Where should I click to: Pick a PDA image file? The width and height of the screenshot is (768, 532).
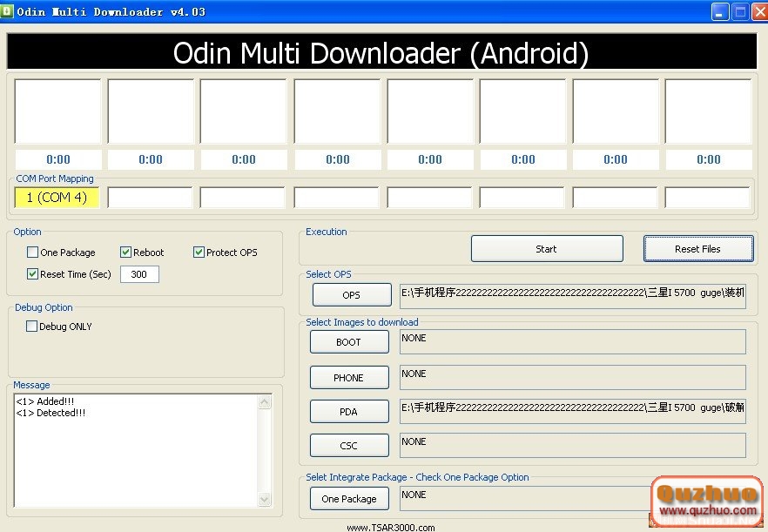pos(349,412)
